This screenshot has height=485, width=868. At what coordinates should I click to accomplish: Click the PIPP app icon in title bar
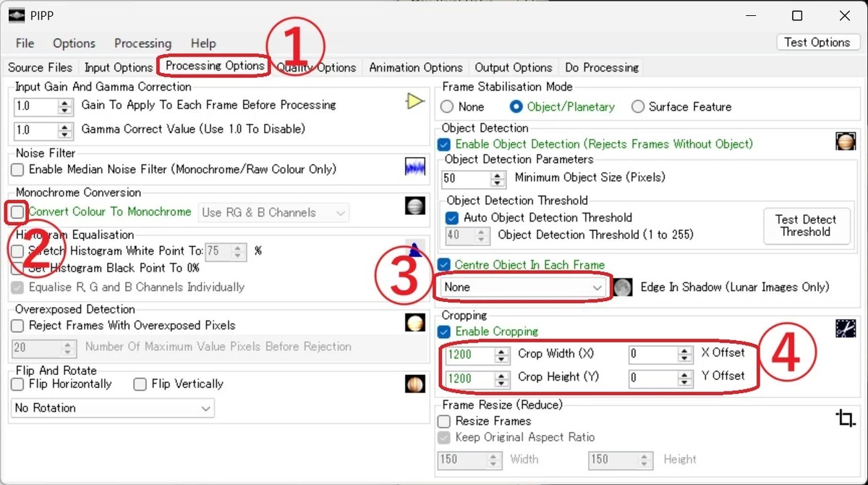18,15
